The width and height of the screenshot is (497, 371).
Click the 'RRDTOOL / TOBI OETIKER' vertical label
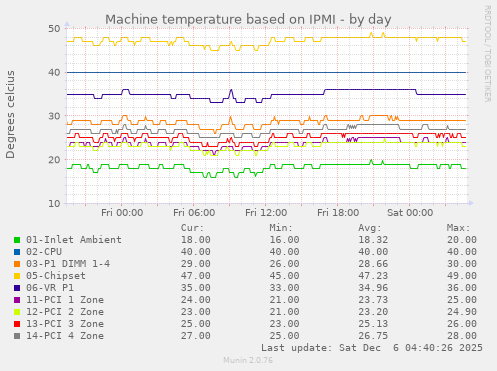pos(487,54)
